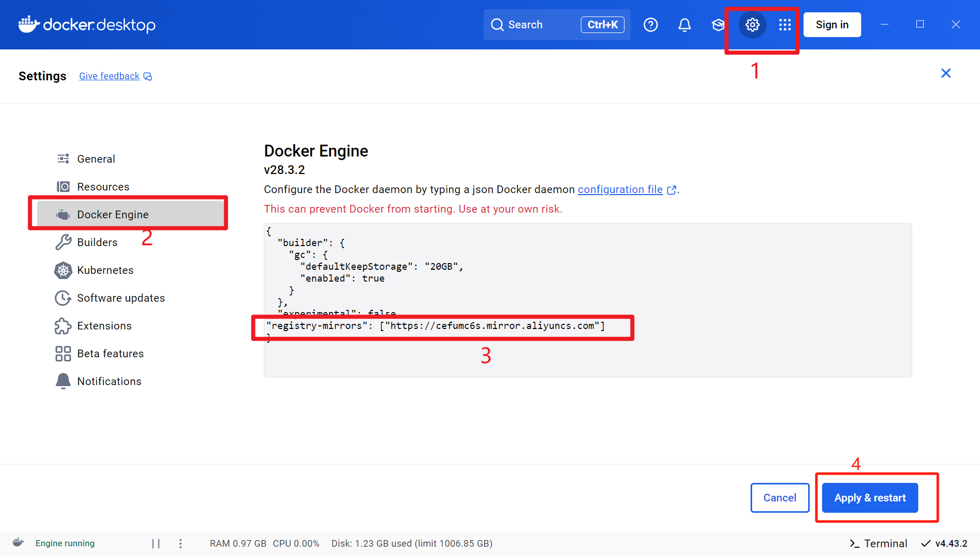The height and width of the screenshot is (556, 980).
Task: Open Kubernetes settings
Action: pyautogui.click(x=130, y=270)
